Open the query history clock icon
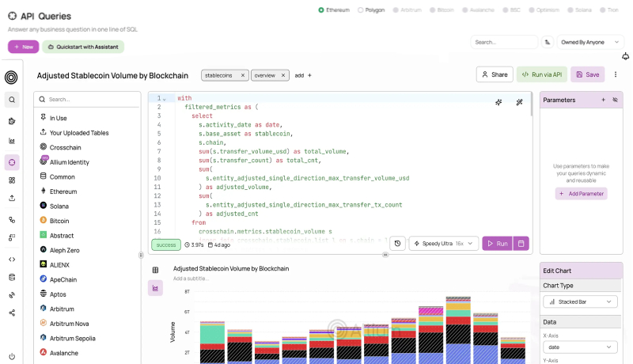Viewport: 633px width, 364px height. [398, 244]
